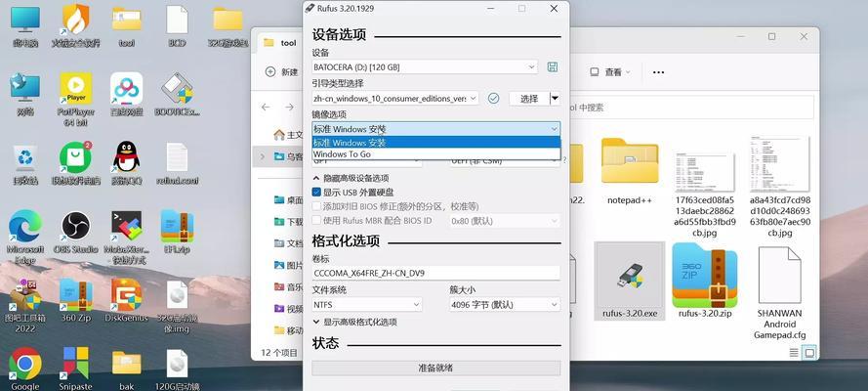This screenshot has height=391, width=868.
Task: Open Music in the Explorer sidebar
Action: coord(288,286)
